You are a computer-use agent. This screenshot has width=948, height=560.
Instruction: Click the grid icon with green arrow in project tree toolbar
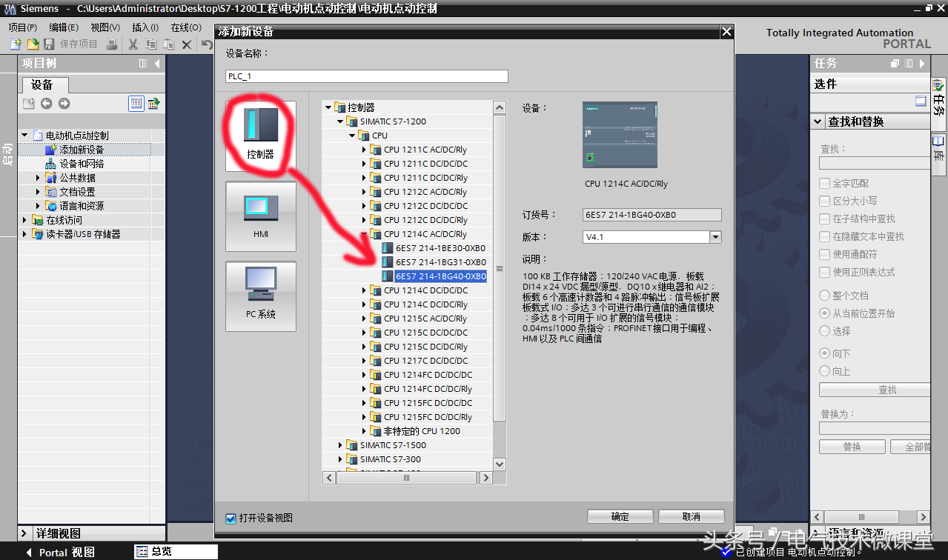(154, 103)
